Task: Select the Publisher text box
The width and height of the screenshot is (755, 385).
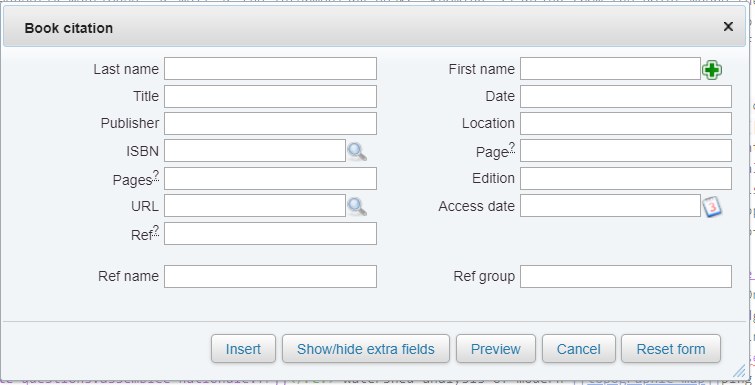Action: tap(270, 124)
